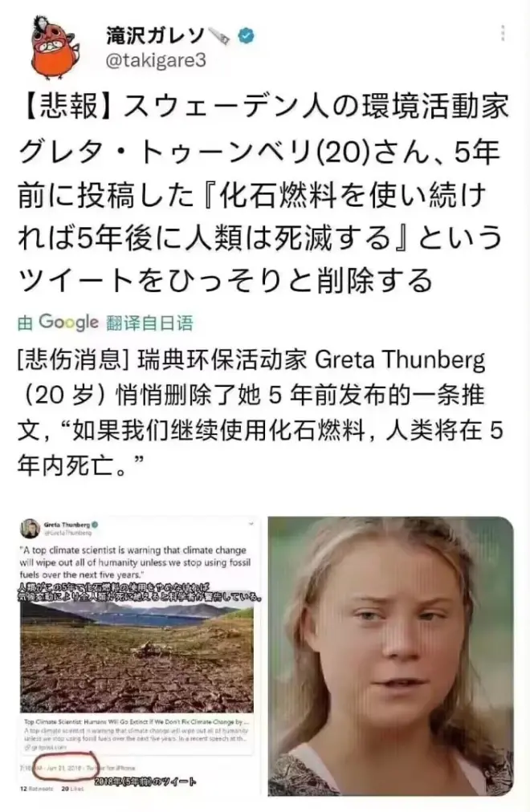The image size is (530, 812).
Task: Expand the chevron on the embedded tweet
Action: pos(251,524)
